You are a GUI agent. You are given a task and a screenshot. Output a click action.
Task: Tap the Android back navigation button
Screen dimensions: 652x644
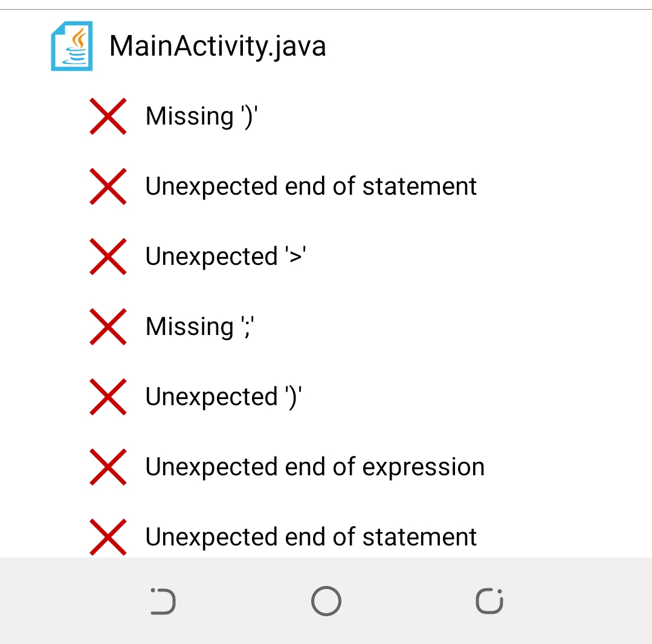[x=163, y=601]
